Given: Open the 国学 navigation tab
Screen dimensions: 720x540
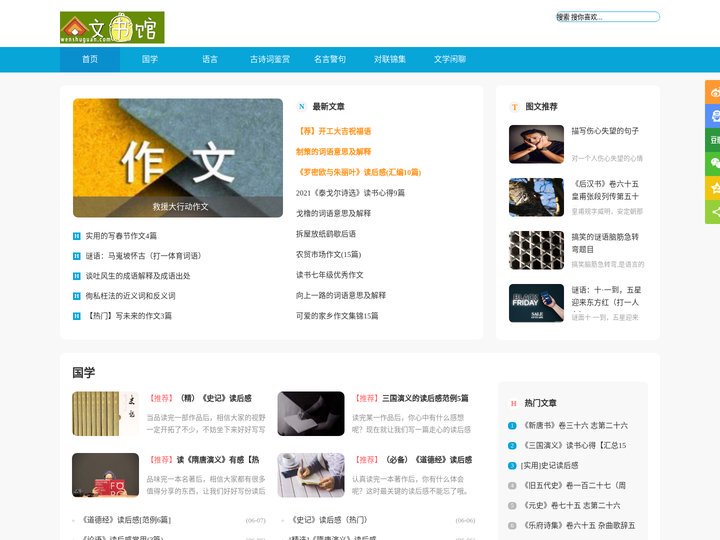Looking at the screenshot, I should [x=150, y=59].
